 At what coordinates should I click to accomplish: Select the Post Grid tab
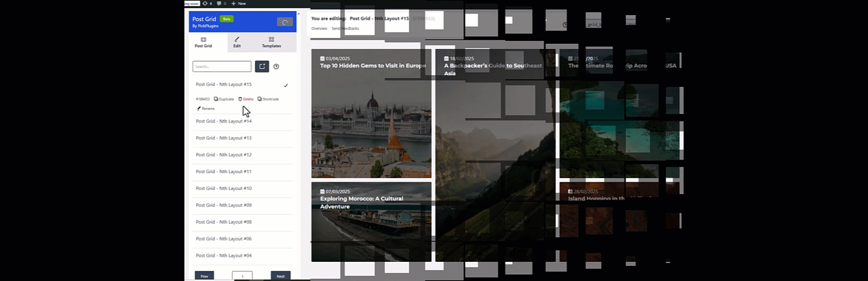(203, 42)
